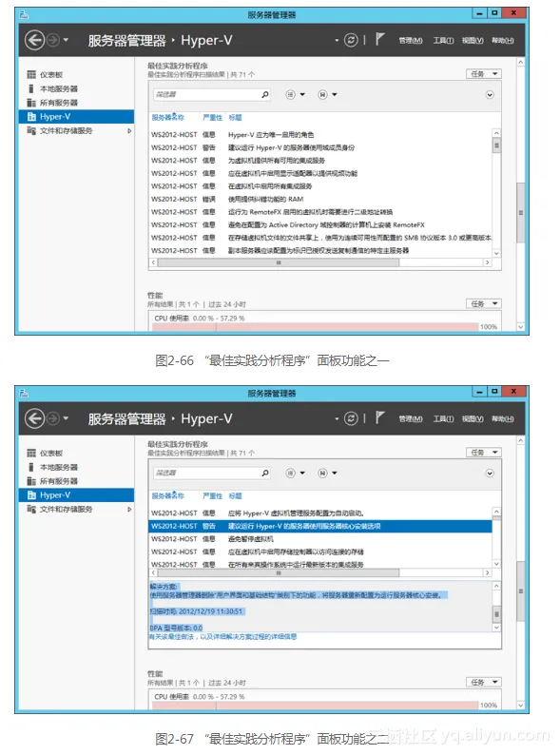Click the 有关该最佳做法 detailed information link
Image resolution: width=560 pixels, height=755 pixels.
point(222,636)
